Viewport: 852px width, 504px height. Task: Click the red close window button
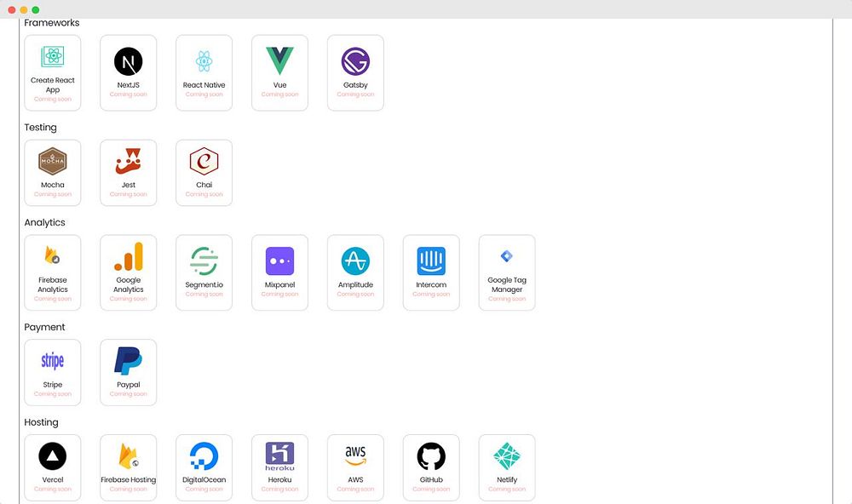click(x=11, y=9)
